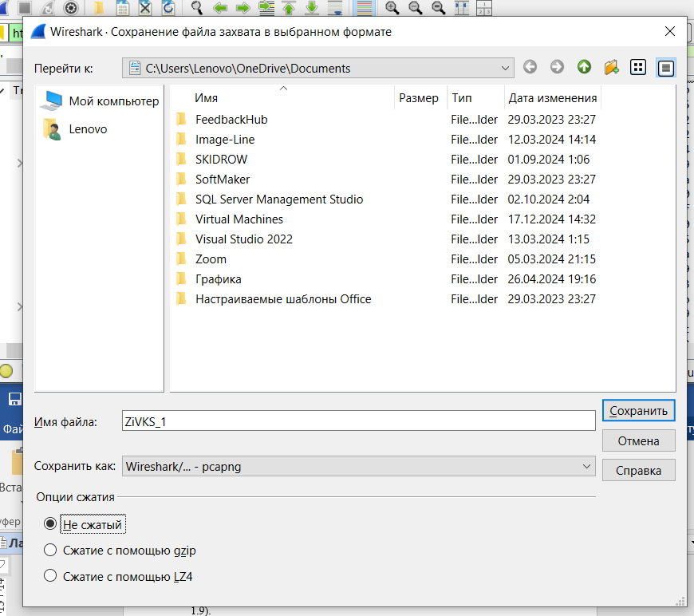
Task: Click the reset layout icon in the toolbar
Action: 484,7
